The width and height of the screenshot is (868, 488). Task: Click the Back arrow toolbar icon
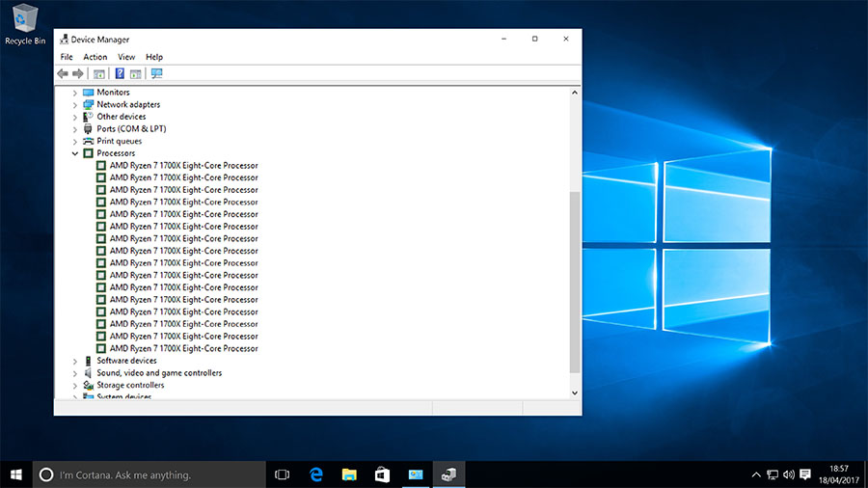pos(63,73)
